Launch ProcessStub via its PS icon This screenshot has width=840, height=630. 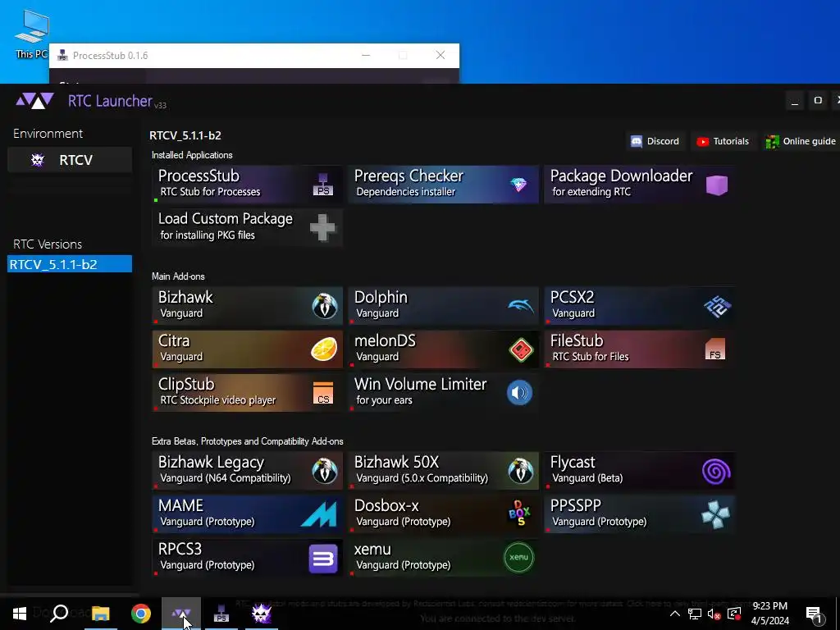(x=323, y=185)
